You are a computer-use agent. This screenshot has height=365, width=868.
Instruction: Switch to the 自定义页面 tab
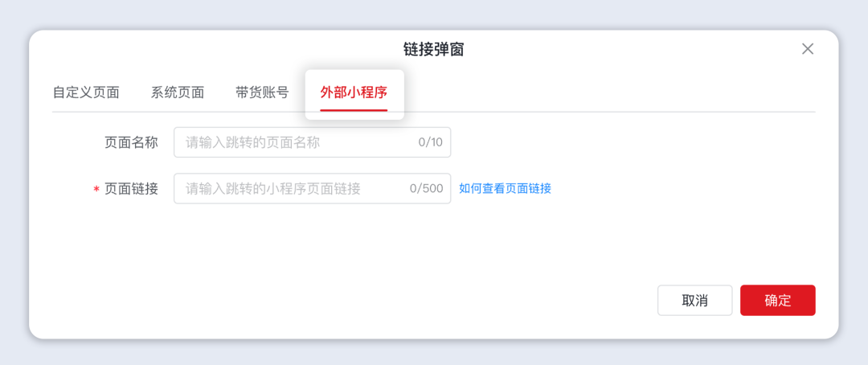[86, 92]
